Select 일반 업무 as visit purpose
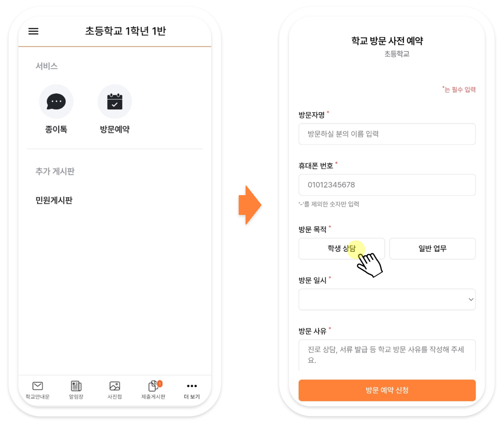504x423 pixels. 433,249
